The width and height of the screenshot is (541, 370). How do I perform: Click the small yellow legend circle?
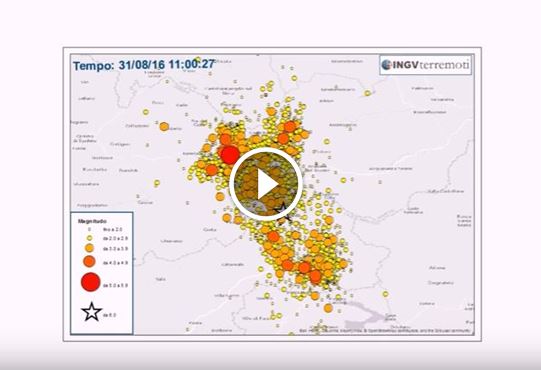click(89, 238)
